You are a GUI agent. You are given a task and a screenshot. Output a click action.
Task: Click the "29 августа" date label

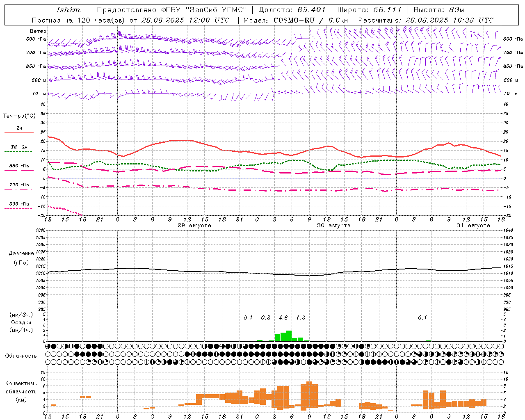194,226
